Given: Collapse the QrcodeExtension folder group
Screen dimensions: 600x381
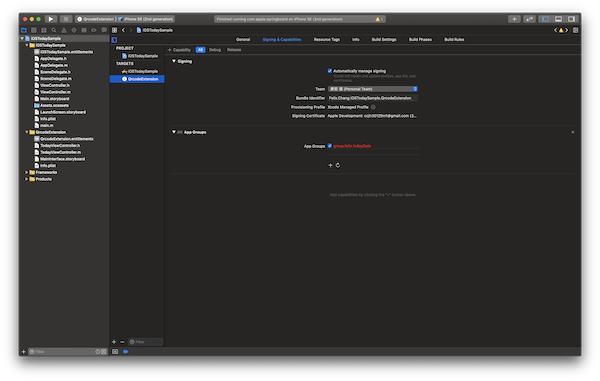Looking at the screenshot, I should point(27,132).
